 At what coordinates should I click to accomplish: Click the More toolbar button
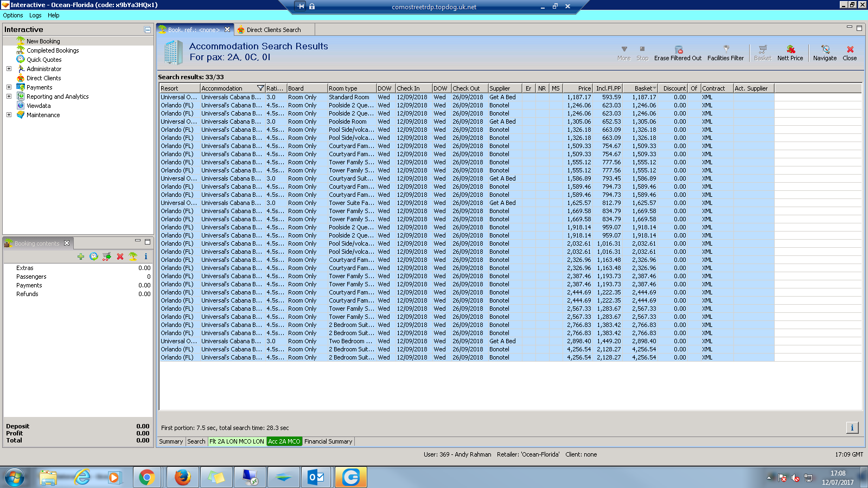coord(624,53)
